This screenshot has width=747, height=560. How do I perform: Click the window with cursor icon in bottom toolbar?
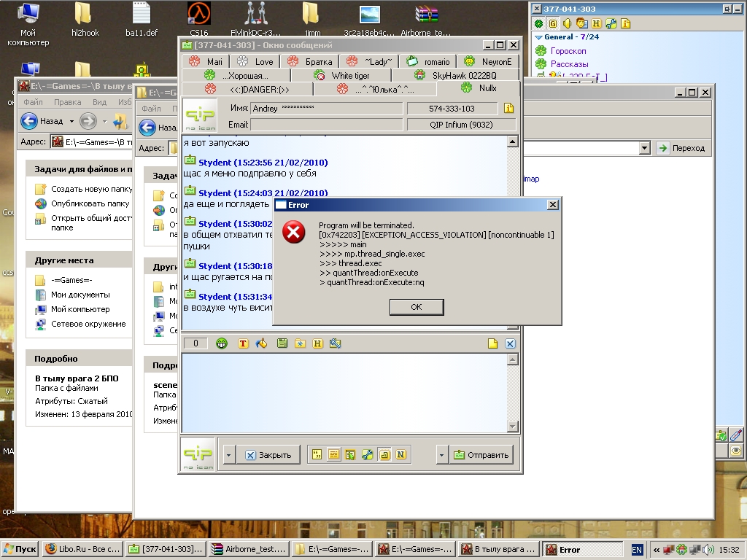(350, 455)
